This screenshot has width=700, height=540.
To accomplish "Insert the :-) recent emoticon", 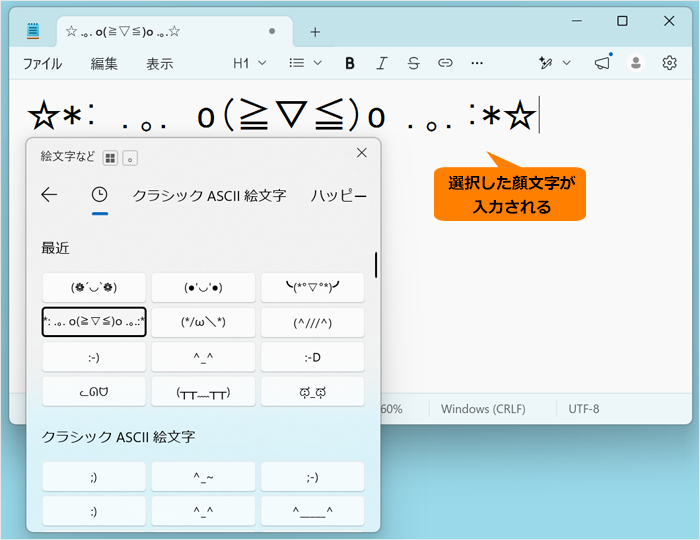I will pos(94,357).
